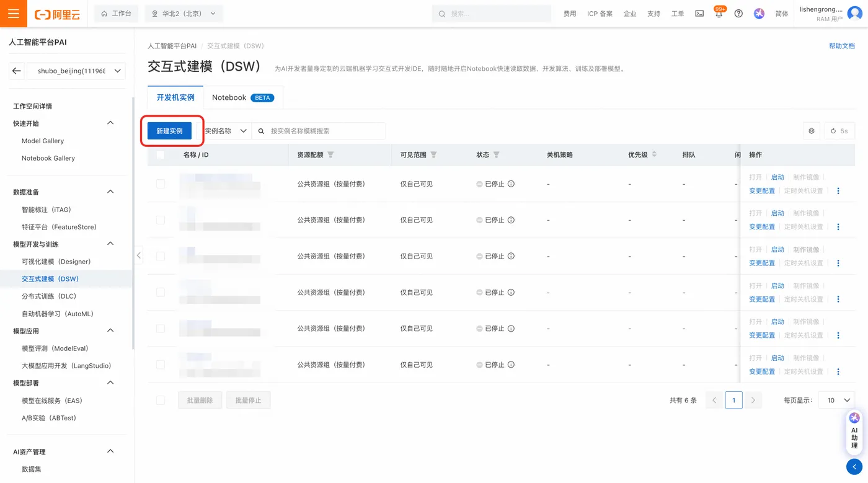This screenshot has height=483, width=868.
Task: Tick the checkbox of the first instance row
Action: (161, 184)
